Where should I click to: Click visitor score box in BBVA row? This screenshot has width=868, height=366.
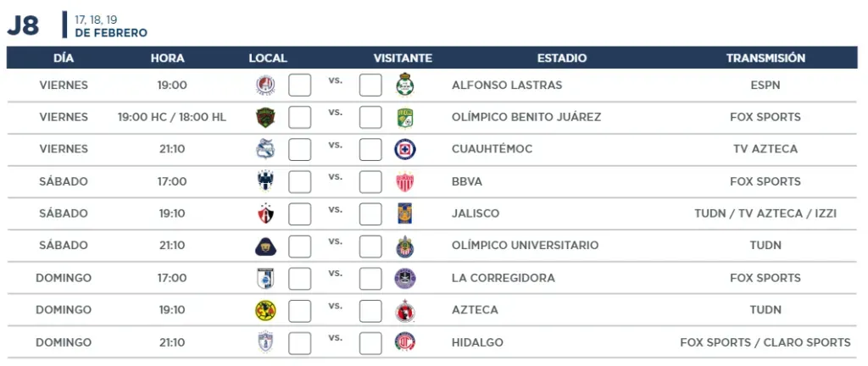point(370,181)
